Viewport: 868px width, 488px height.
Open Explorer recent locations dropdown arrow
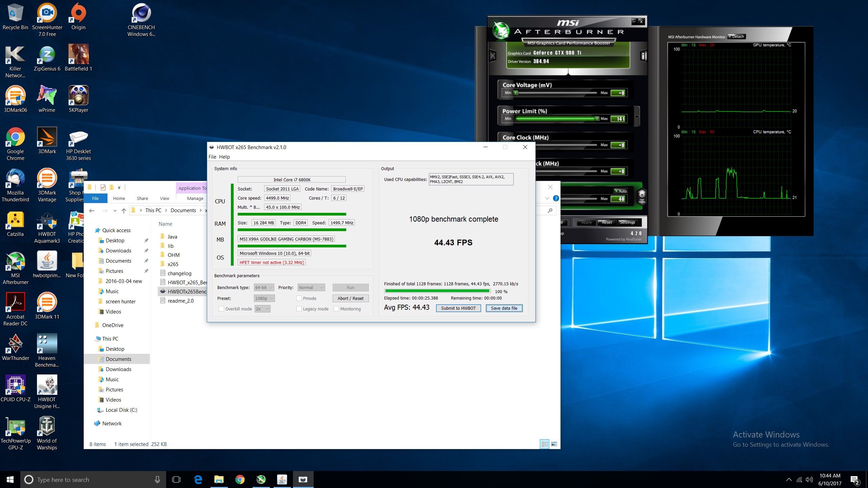pos(115,211)
